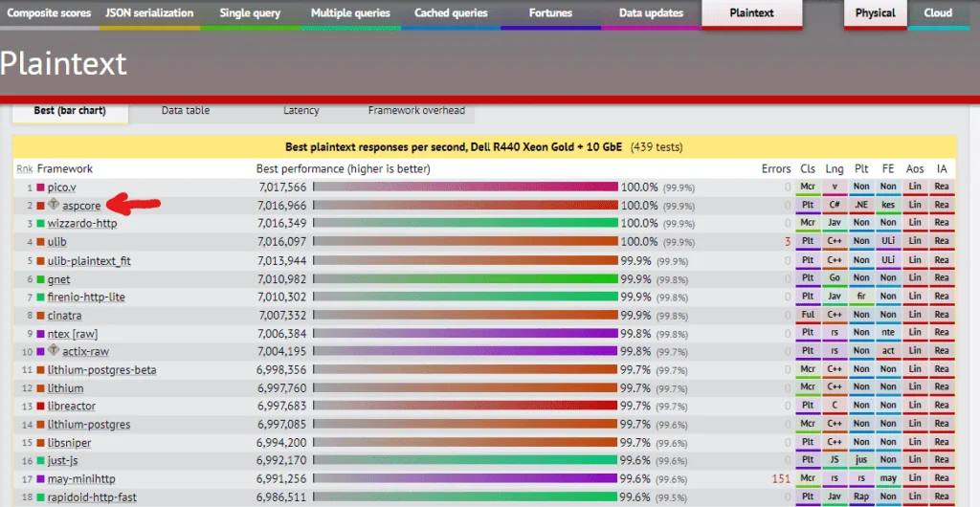980x507 pixels.
Task: Visit the libreactor link
Action: click(x=71, y=407)
